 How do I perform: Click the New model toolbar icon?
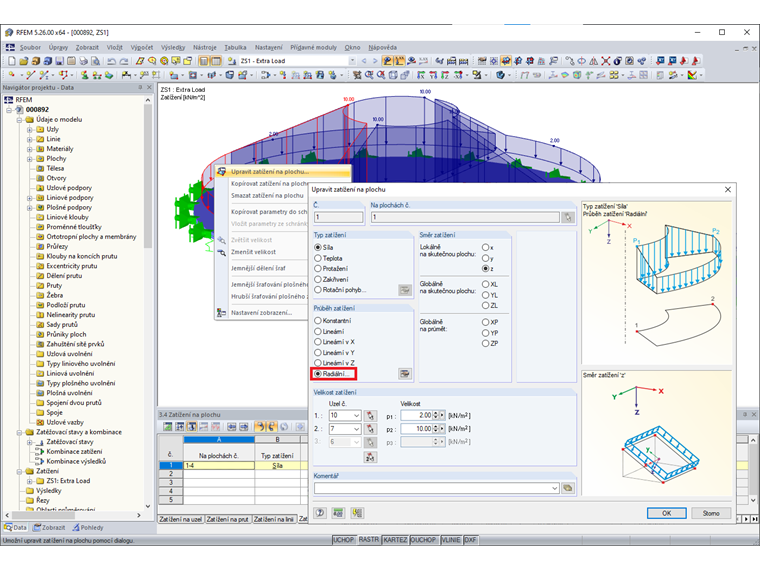click(x=12, y=61)
